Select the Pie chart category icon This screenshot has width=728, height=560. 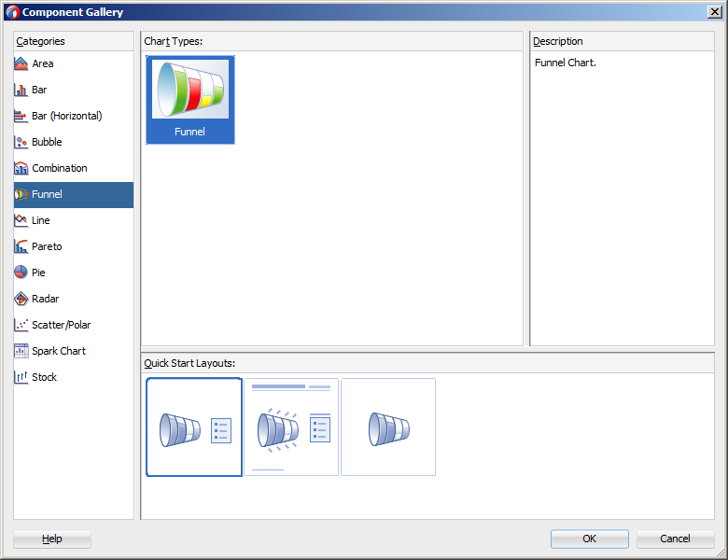tap(21, 273)
